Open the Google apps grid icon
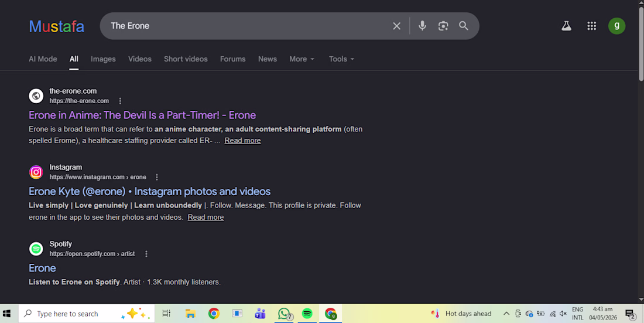The image size is (644, 323). (x=591, y=26)
